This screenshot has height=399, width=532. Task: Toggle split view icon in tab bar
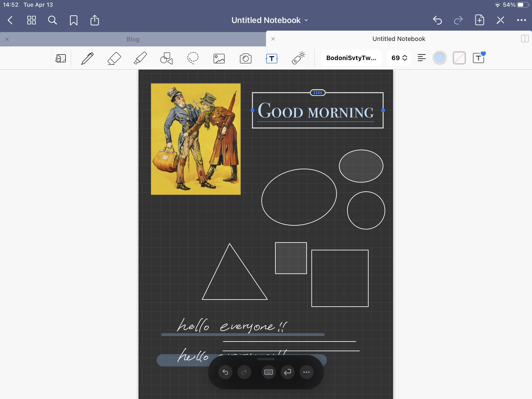(525, 39)
